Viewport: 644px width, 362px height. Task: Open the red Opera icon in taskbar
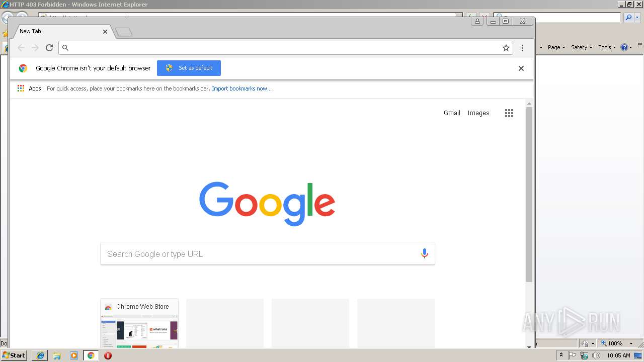click(108, 355)
